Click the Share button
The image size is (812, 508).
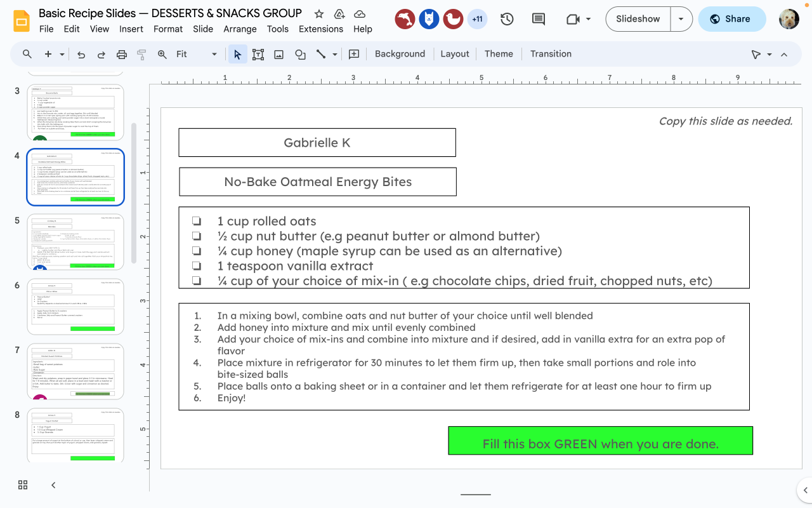(x=732, y=19)
